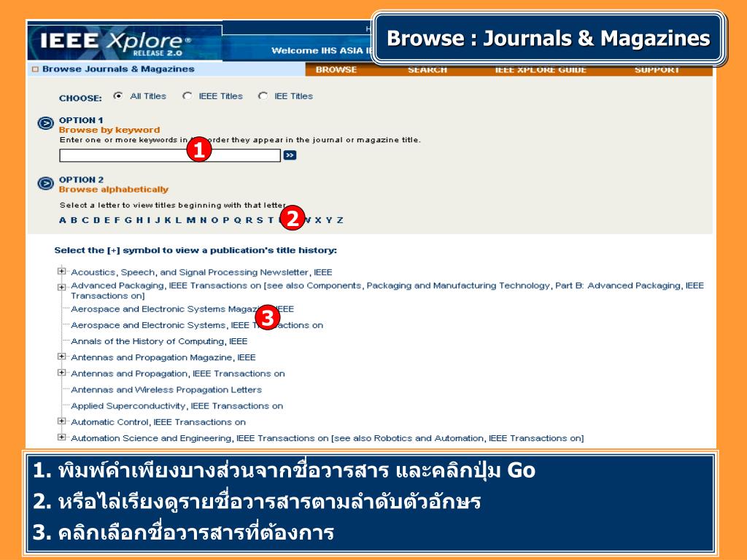Open the SUPPORT menu
The image size is (747, 560).
tap(657, 69)
